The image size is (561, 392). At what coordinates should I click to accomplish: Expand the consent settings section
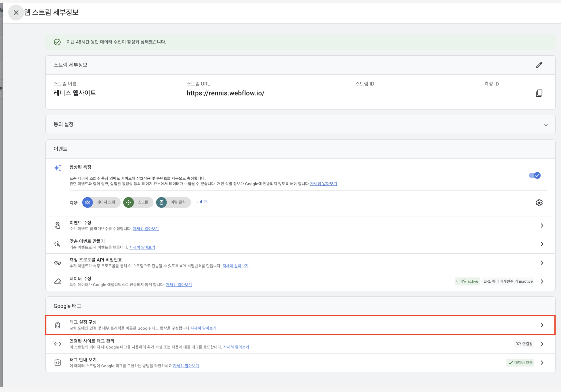[546, 125]
